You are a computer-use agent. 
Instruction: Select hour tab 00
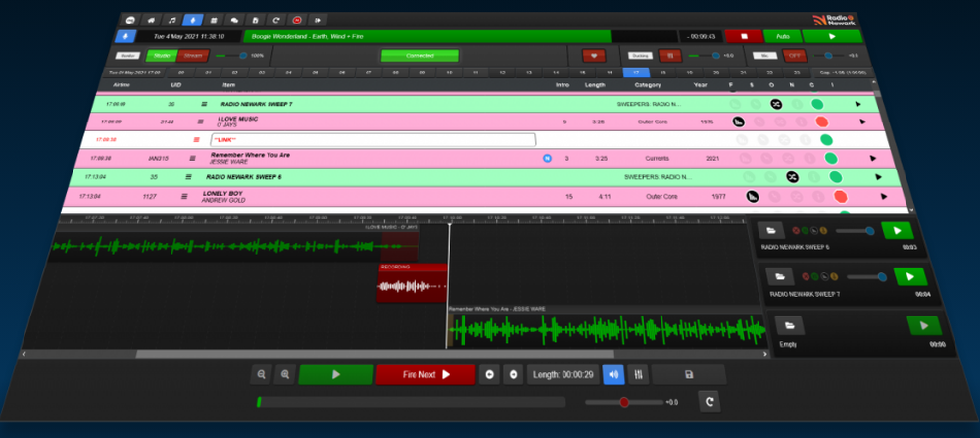pos(181,73)
